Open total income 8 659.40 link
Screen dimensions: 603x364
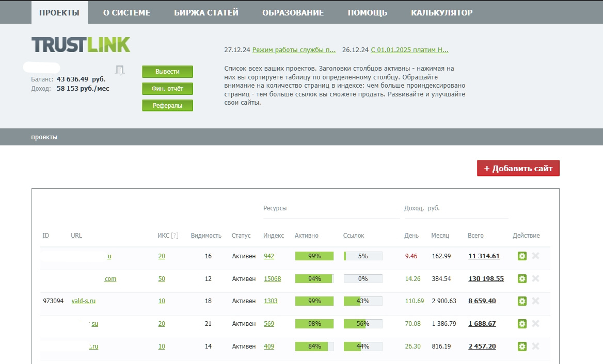(482, 301)
